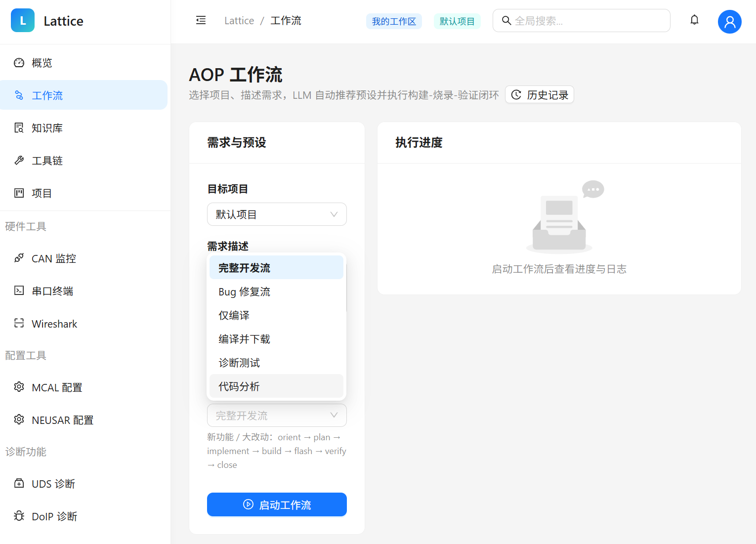Viewport: 756px width, 544px height.
Task: Click the NEUSAR 配置 gear icon
Action: (19, 419)
